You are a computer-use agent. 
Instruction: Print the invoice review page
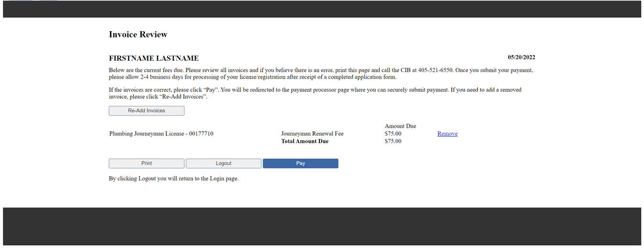click(x=146, y=163)
